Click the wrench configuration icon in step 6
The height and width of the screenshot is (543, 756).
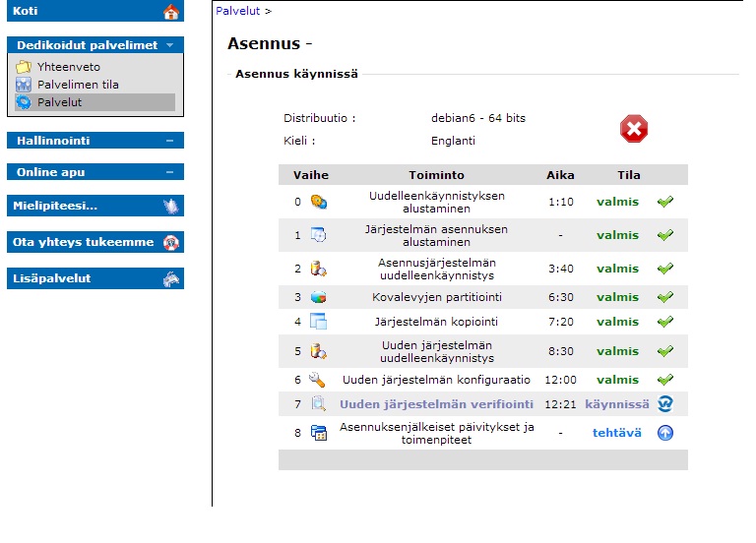(x=317, y=380)
